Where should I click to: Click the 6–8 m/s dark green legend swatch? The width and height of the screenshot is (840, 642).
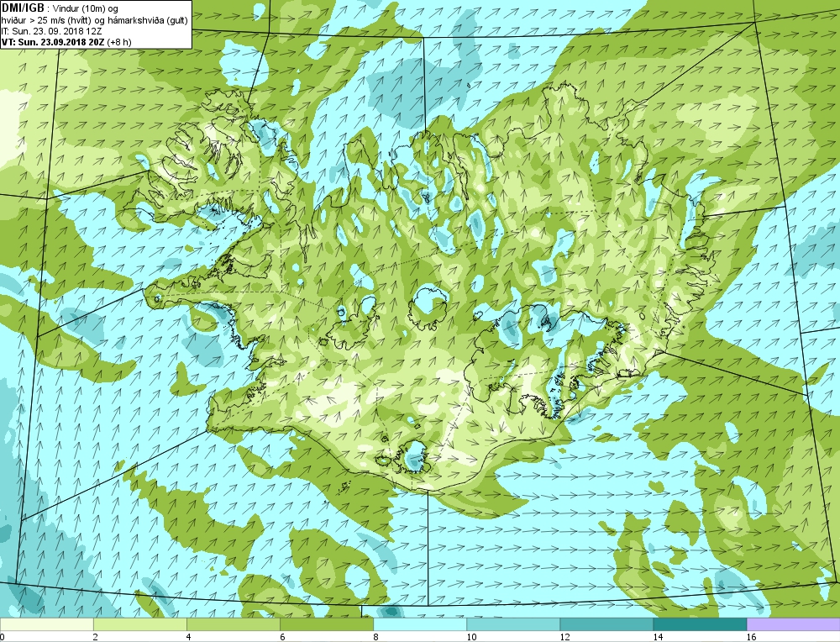tap(326, 624)
